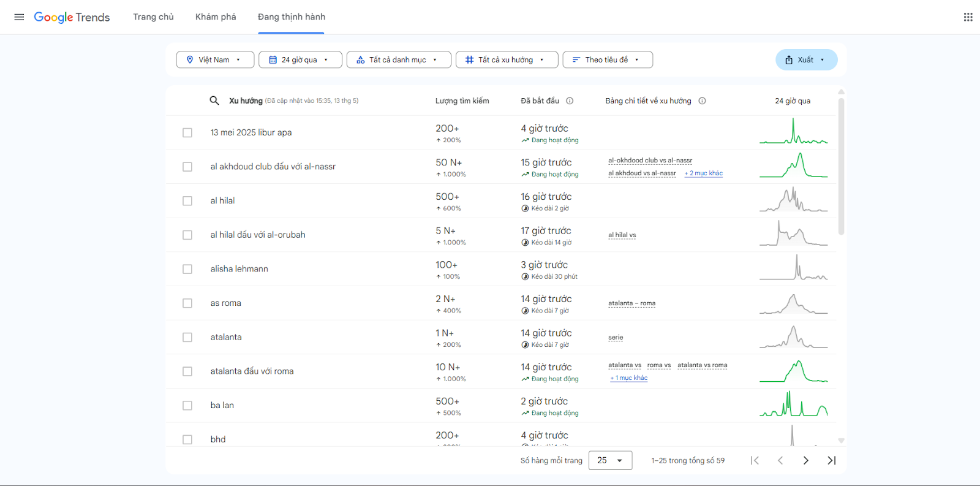Expand the Tất cả danh mục dropdown
Screen dimensions: 980x486
pyautogui.click(x=399, y=59)
